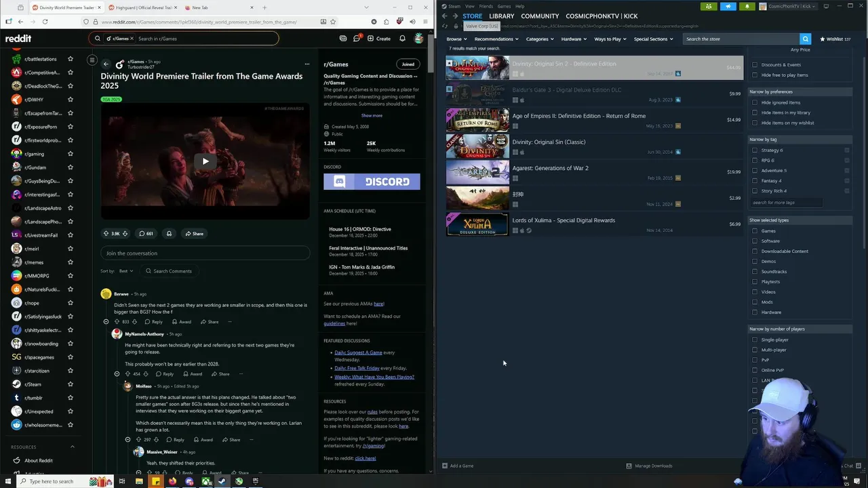
Task: Open Reddit chat messages icon
Action: pyautogui.click(x=357, y=39)
